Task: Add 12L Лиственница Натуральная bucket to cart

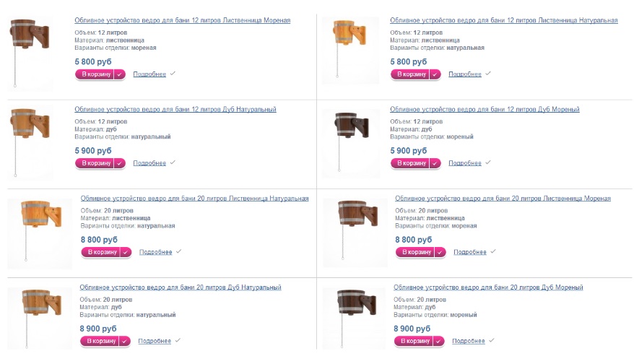Action: (x=409, y=74)
